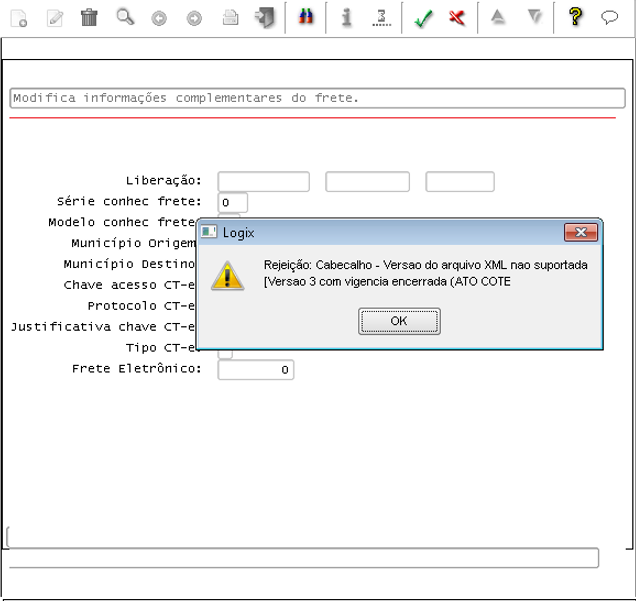Click the printer toolbar icon
Viewport: 636px width, 601px height.
[230, 18]
